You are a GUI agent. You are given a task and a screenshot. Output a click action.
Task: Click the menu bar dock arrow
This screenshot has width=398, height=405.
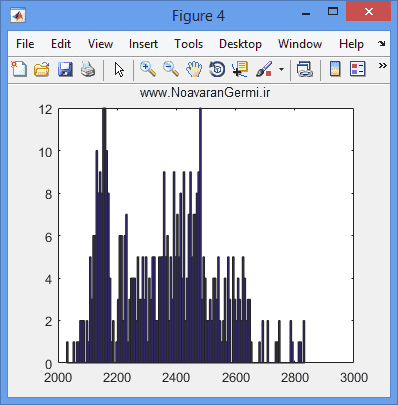pos(382,44)
